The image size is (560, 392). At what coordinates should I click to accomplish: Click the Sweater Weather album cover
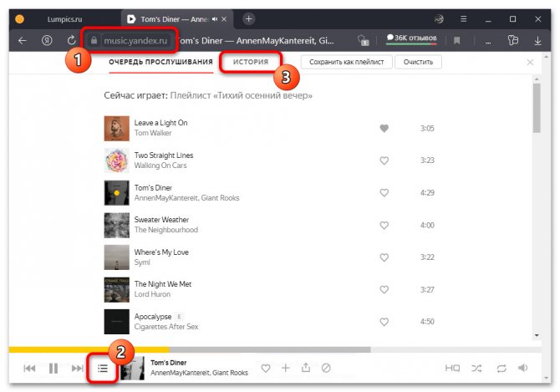pyautogui.click(x=117, y=226)
